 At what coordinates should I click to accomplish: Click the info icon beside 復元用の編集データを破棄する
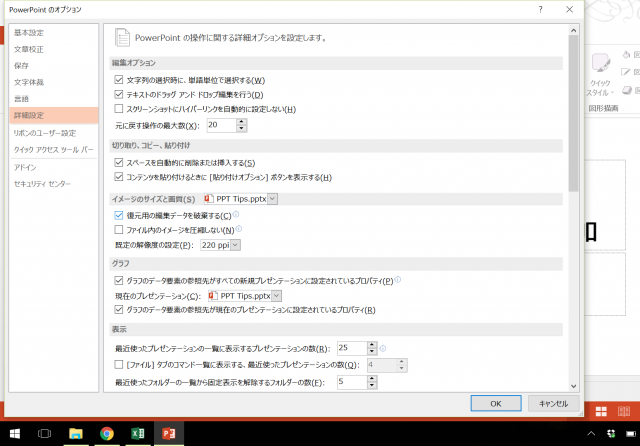click(237, 215)
